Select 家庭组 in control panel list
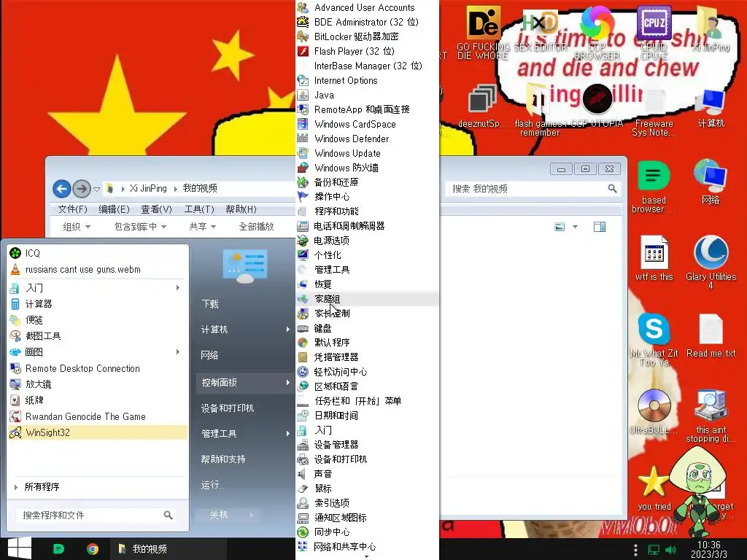This screenshot has height=560, width=747. (x=367, y=298)
